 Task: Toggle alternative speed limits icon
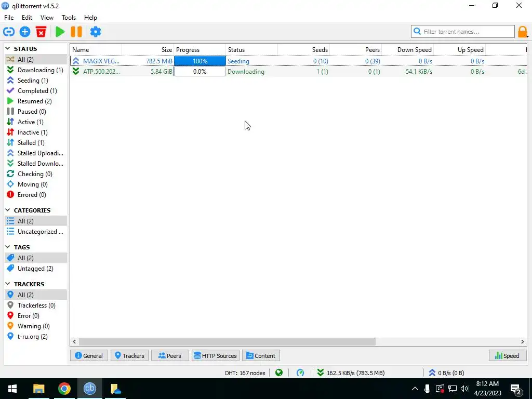300,373
